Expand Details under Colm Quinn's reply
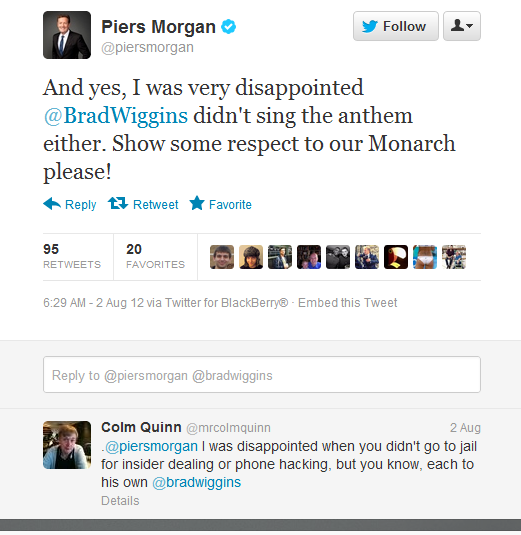 coord(120,501)
